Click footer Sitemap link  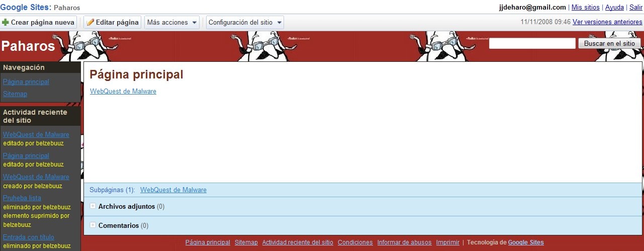246,242
